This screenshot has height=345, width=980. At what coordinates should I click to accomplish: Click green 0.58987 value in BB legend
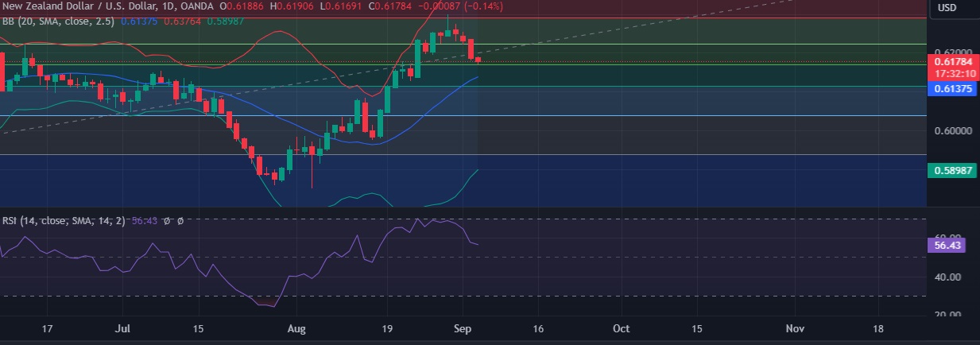(226, 21)
